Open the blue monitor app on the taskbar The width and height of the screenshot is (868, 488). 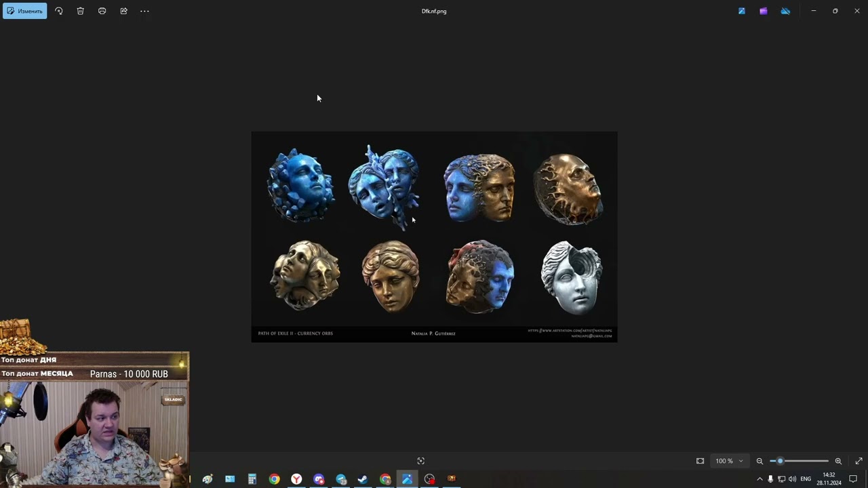[x=230, y=479]
